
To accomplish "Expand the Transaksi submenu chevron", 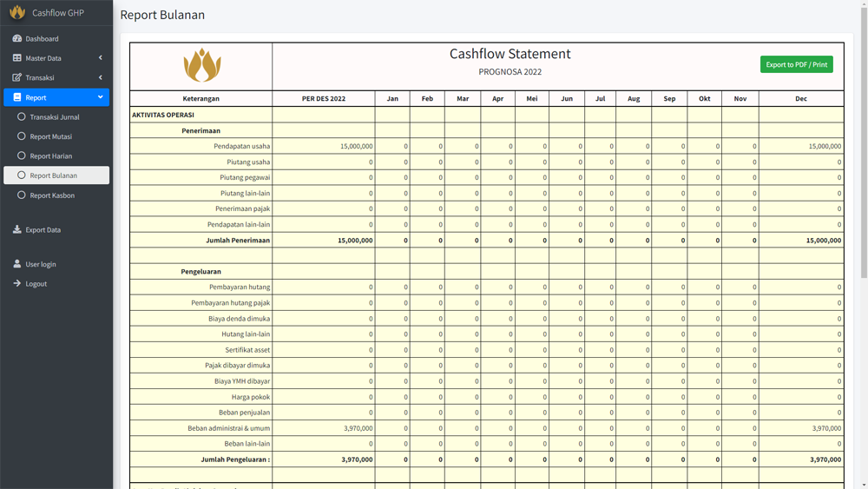I will tap(100, 77).
